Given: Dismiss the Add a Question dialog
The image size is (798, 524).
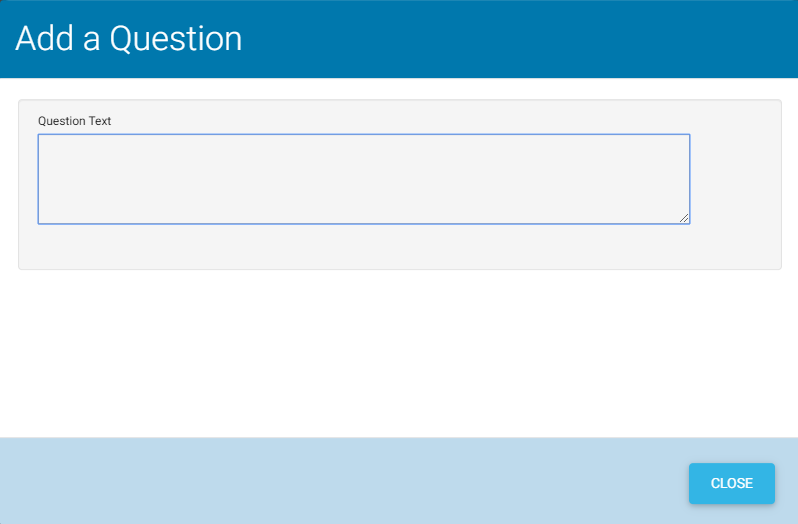Looking at the screenshot, I should click(731, 483).
